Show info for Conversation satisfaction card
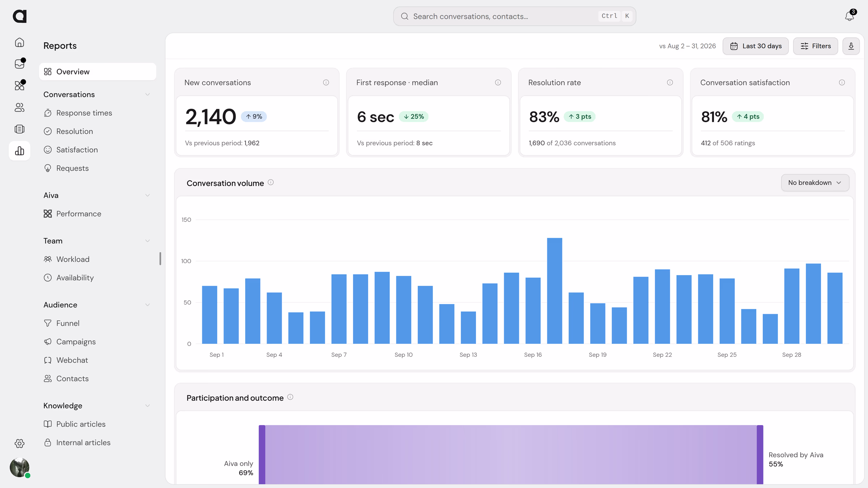This screenshot has height=488, width=868. click(842, 82)
